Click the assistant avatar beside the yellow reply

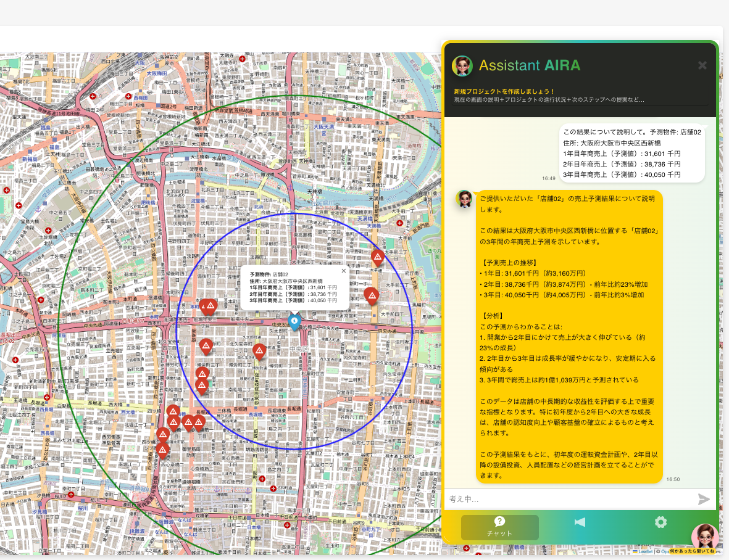point(464,199)
